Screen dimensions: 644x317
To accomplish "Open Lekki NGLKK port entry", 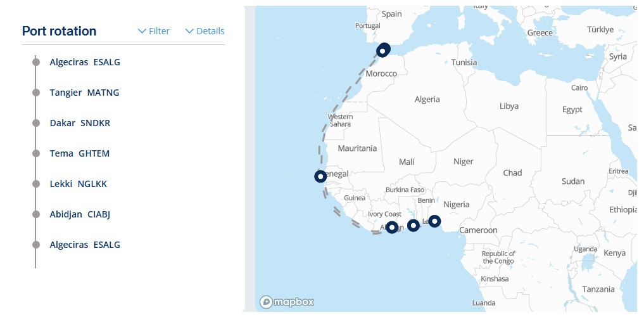I will click(x=79, y=184).
